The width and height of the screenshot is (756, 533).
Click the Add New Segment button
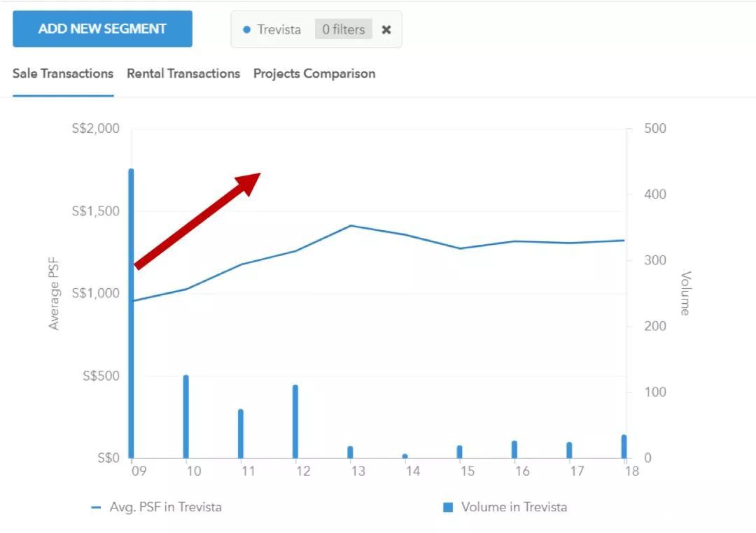pos(102,29)
